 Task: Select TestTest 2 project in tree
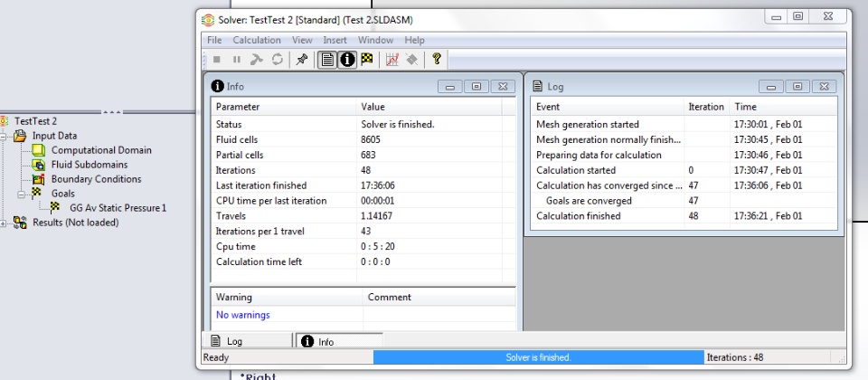(x=35, y=120)
